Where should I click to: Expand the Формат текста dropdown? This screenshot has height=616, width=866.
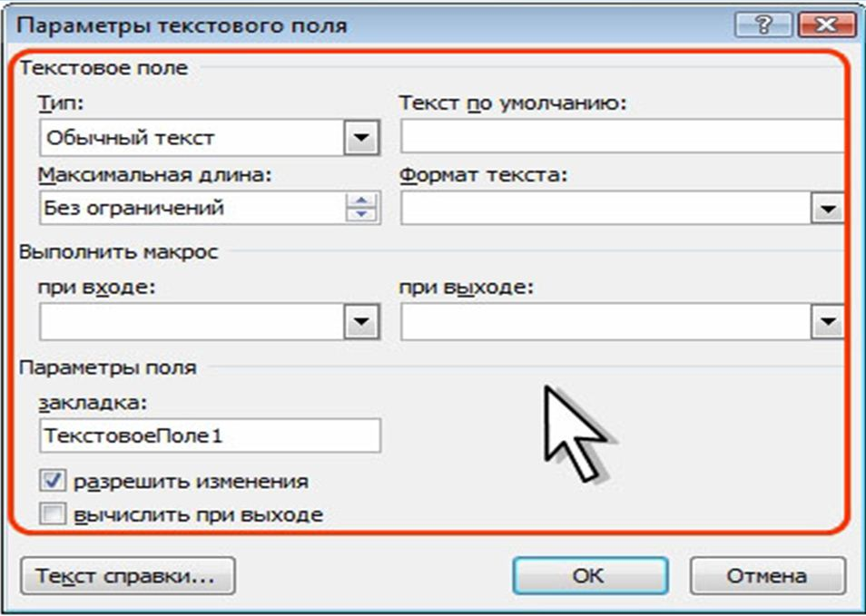pos(827,208)
